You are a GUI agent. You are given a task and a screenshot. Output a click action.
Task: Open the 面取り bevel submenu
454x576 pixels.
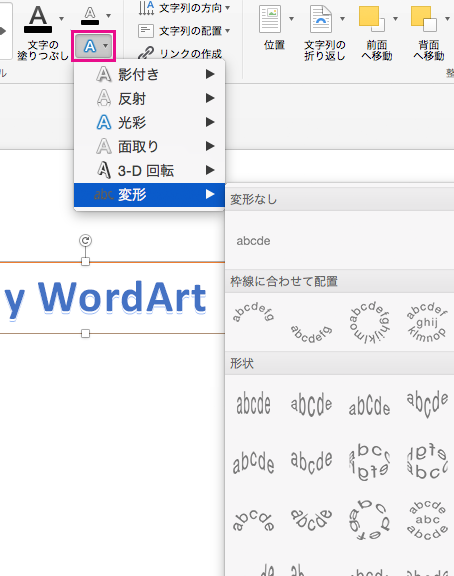pyautogui.click(x=149, y=147)
